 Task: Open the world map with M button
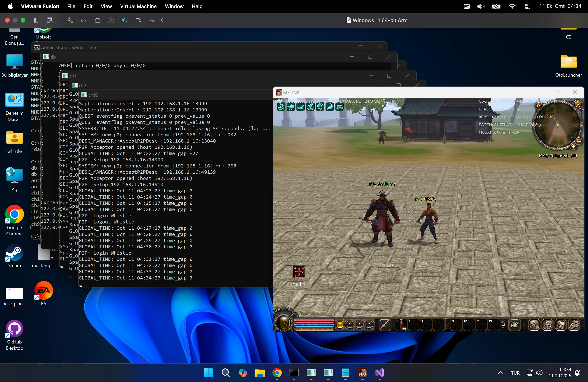click(x=539, y=106)
